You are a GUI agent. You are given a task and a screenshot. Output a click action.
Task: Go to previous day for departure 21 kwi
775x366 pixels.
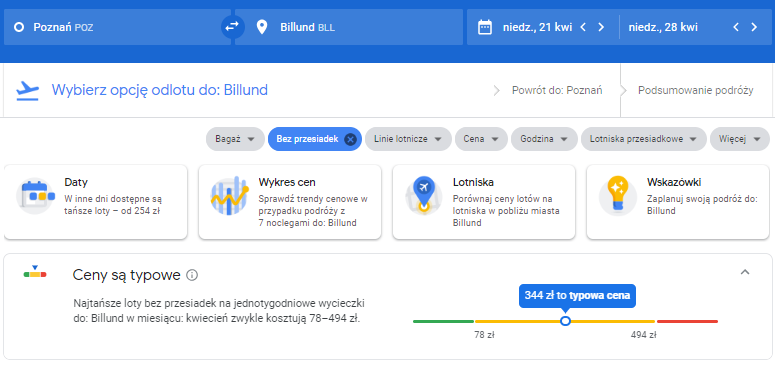[583, 27]
